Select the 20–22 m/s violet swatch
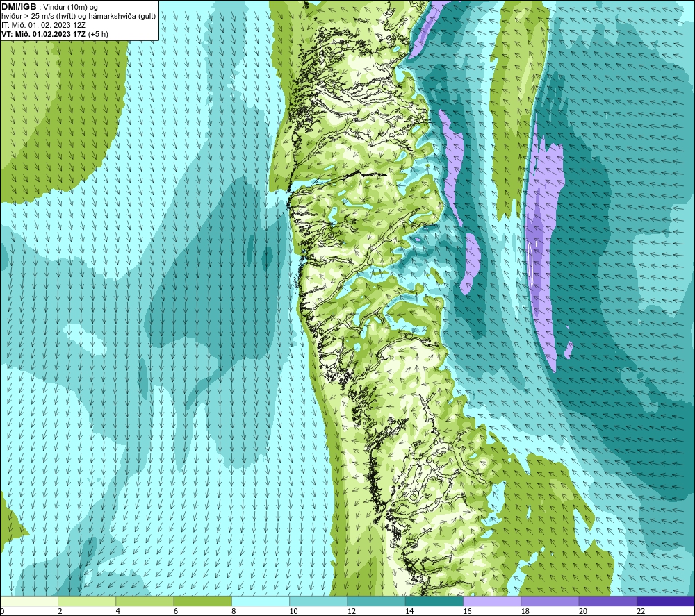 pos(607,601)
